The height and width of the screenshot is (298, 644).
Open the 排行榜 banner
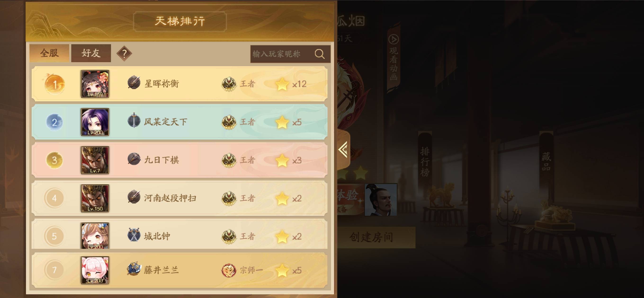coord(425,162)
